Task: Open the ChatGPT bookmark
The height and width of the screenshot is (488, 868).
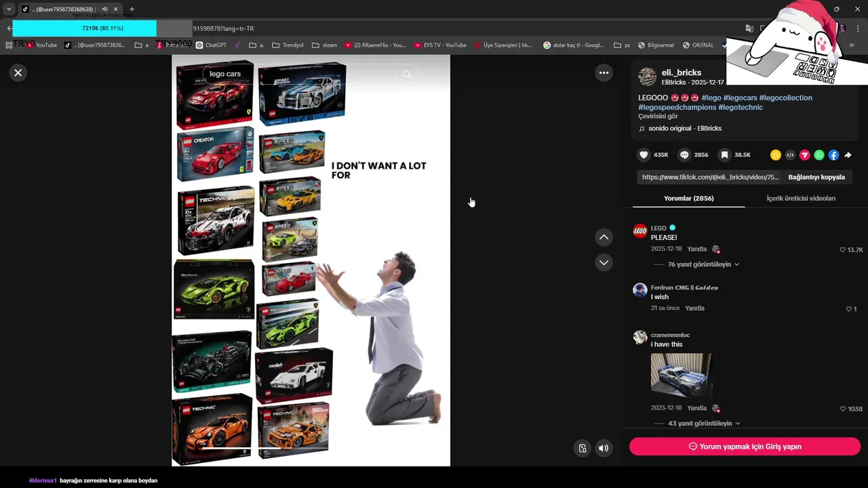Action: point(211,45)
